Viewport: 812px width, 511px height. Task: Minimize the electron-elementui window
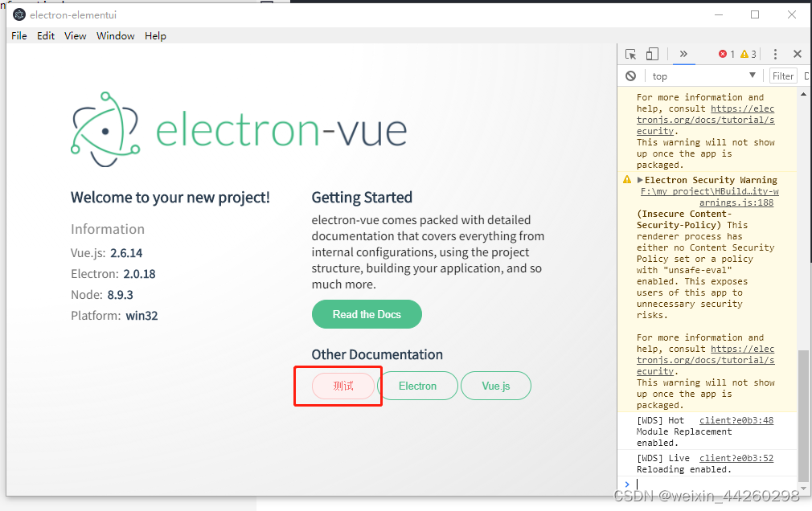(x=718, y=14)
